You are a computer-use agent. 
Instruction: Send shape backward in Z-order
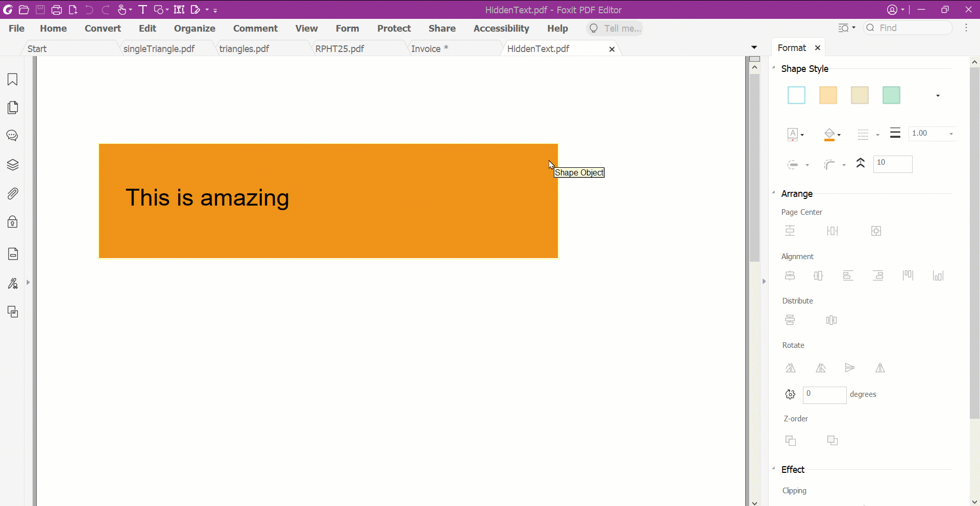(832, 440)
